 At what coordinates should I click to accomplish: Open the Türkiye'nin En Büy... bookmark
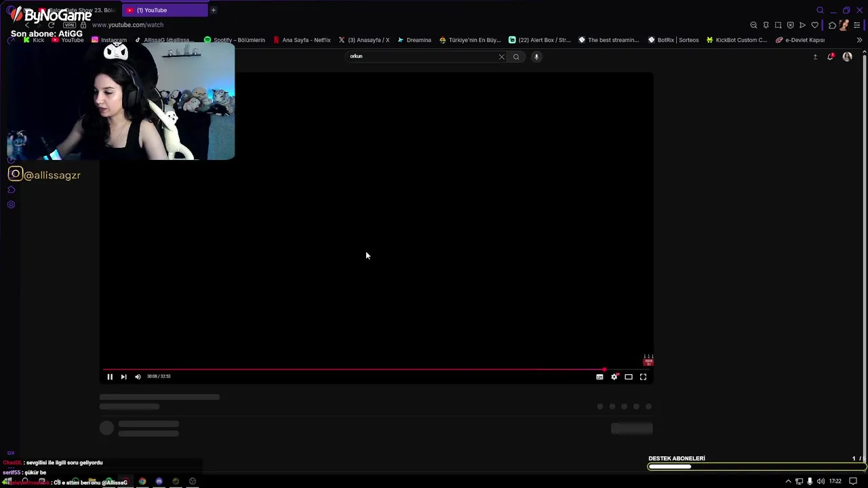(470, 40)
